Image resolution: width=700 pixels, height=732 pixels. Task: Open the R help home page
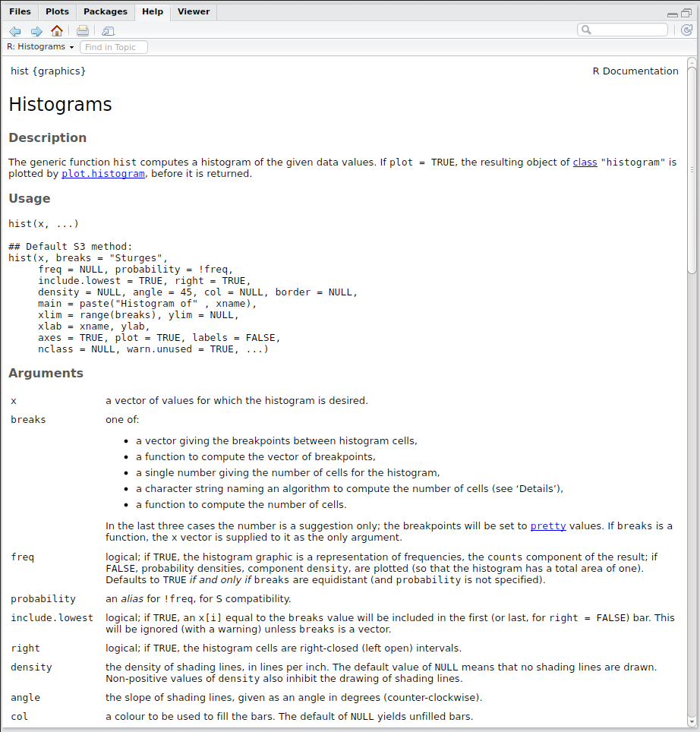(57, 31)
